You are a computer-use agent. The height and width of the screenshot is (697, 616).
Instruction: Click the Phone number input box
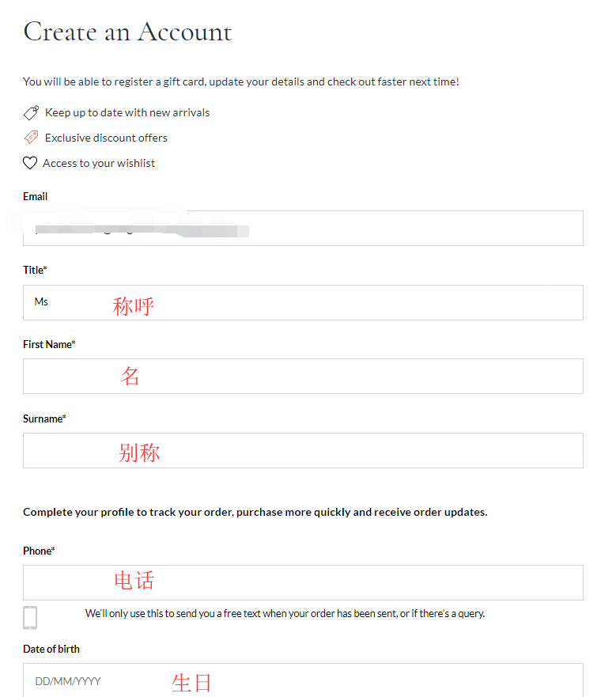click(x=303, y=582)
